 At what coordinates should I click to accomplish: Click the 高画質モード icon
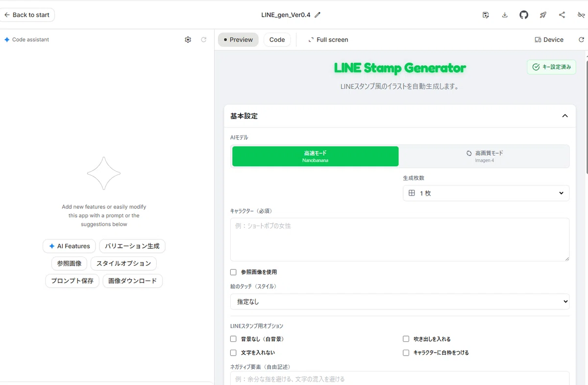point(469,153)
